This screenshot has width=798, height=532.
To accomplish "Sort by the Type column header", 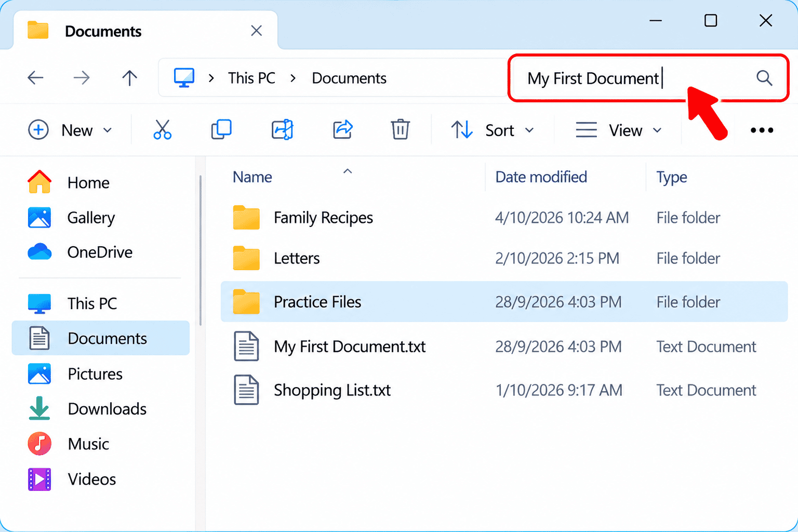I will click(672, 177).
